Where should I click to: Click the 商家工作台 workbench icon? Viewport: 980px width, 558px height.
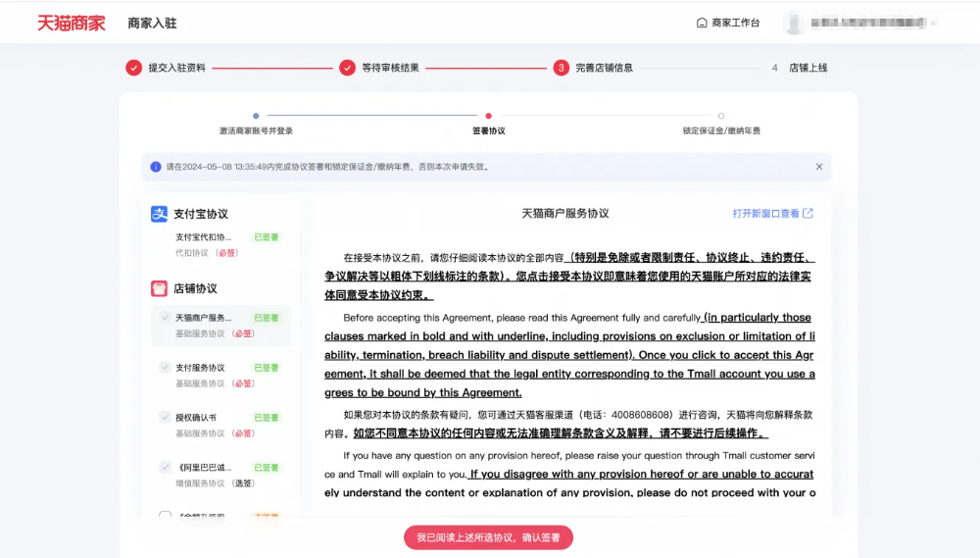tap(702, 23)
